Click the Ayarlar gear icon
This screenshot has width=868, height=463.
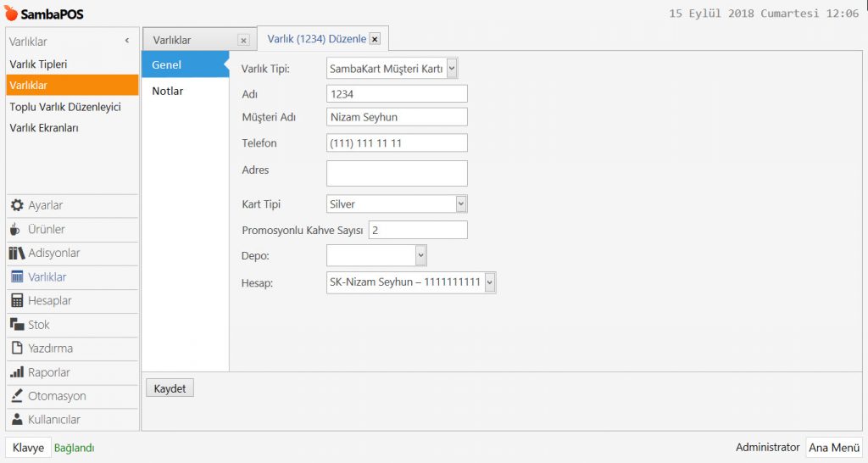pos(17,205)
